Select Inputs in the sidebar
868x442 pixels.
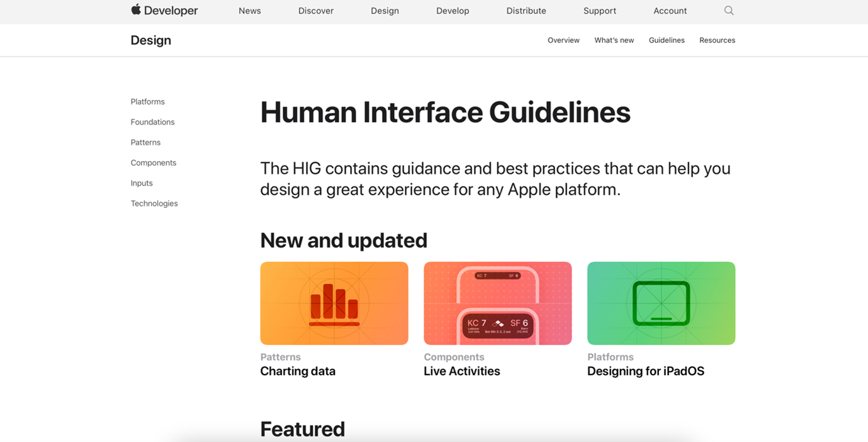pyautogui.click(x=142, y=183)
